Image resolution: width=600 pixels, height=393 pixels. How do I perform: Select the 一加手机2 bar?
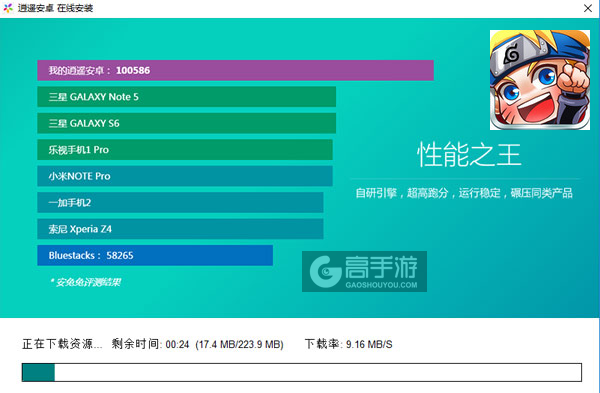180,202
